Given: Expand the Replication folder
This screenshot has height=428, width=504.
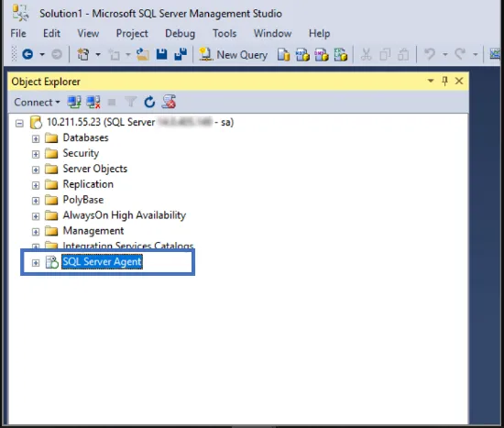Looking at the screenshot, I should coord(36,185).
